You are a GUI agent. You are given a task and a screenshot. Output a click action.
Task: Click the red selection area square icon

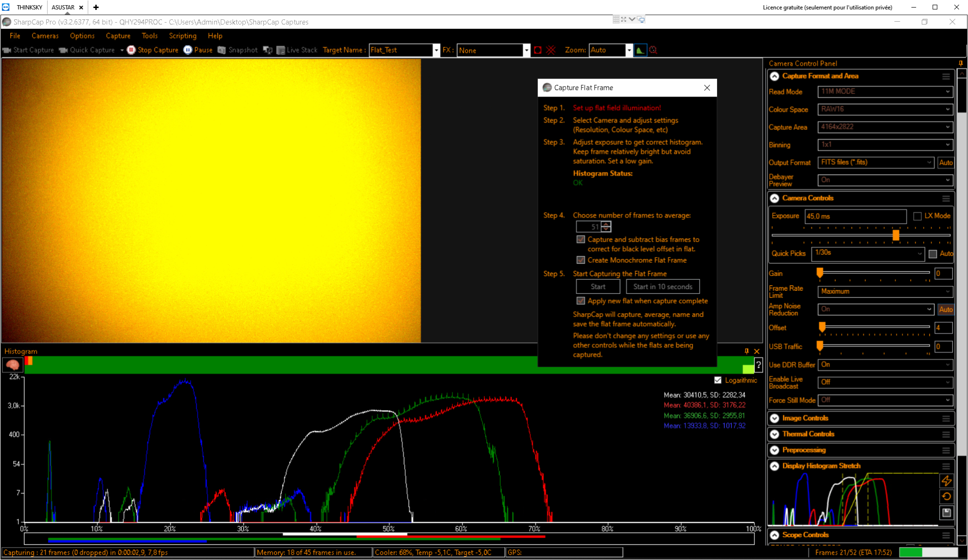(537, 50)
